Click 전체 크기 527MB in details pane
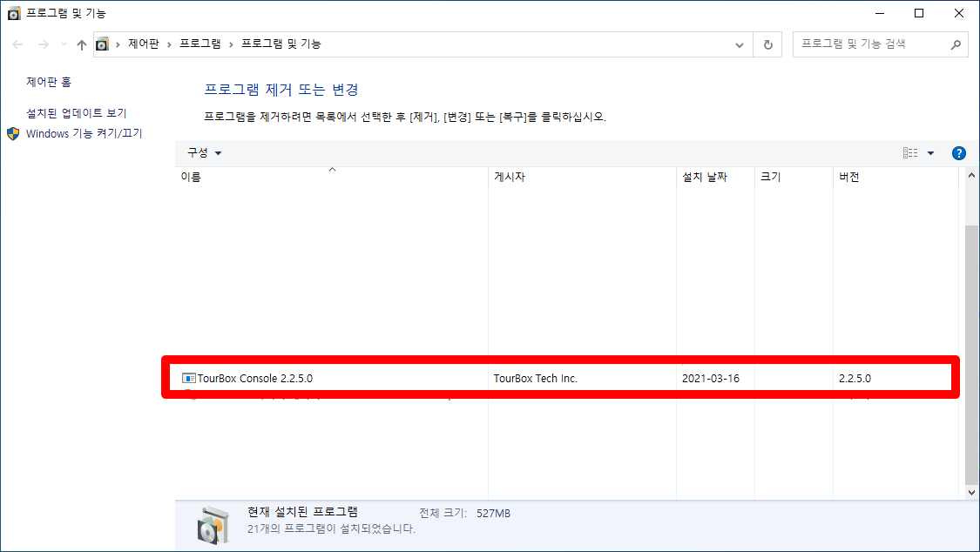The height and width of the screenshot is (552, 980). tap(464, 514)
